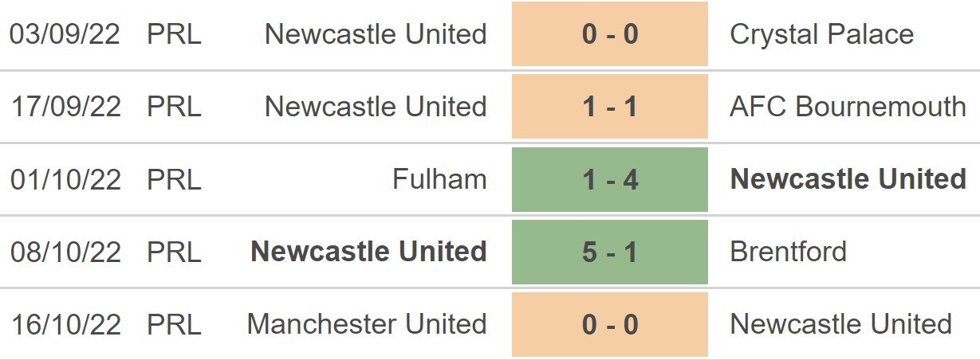Select the 08/10/22 date cell
This screenshot has width=980, height=360.
[x=65, y=252]
